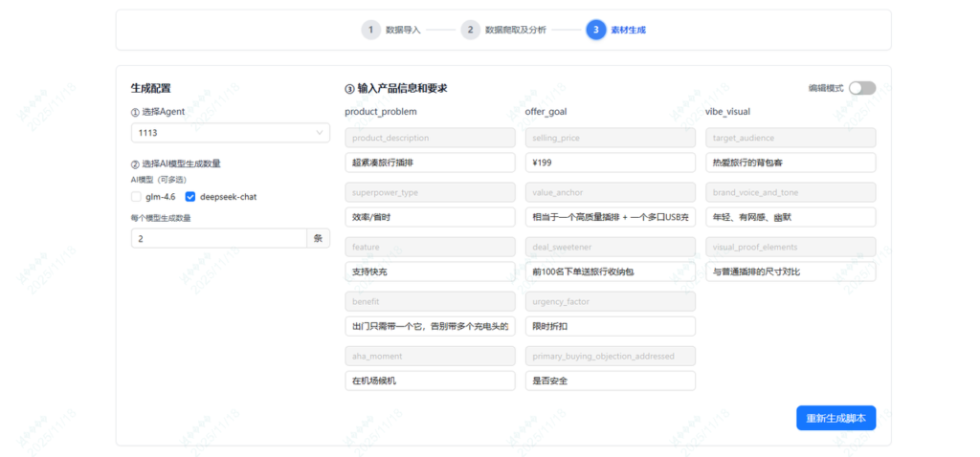Click the 每个模型生成数量 number field
The image size is (980, 457).
coord(218,238)
